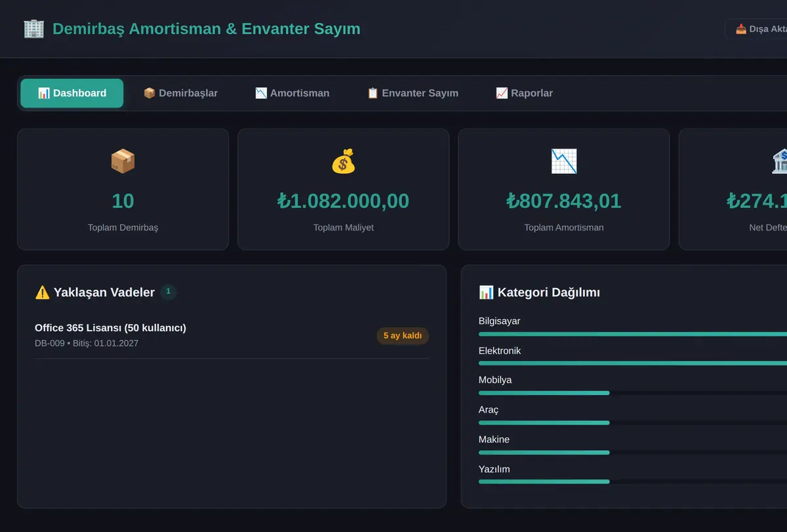Click the count badge next to Yaklaşan Vadeler
Image resolution: width=787 pixels, height=532 pixels.
[x=169, y=292]
